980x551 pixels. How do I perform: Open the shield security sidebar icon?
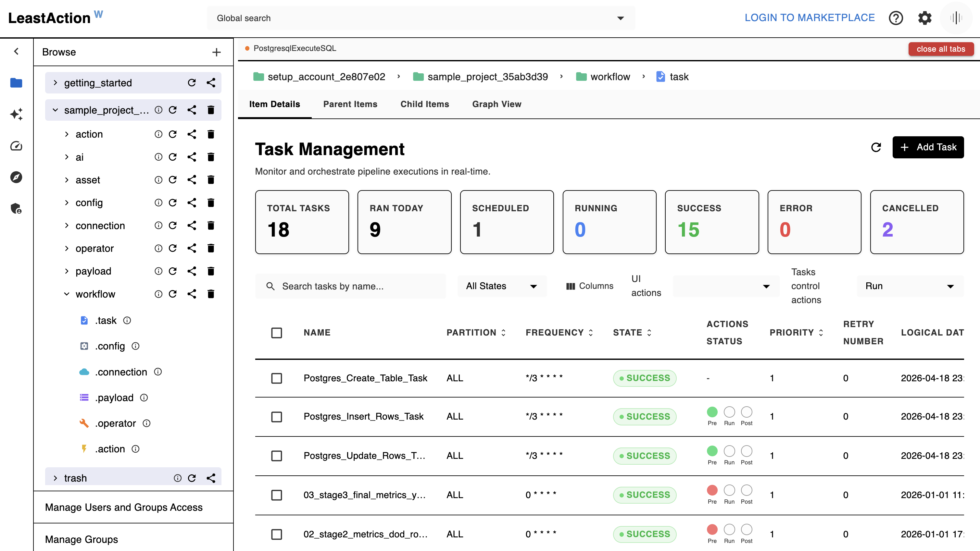pyautogui.click(x=16, y=208)
